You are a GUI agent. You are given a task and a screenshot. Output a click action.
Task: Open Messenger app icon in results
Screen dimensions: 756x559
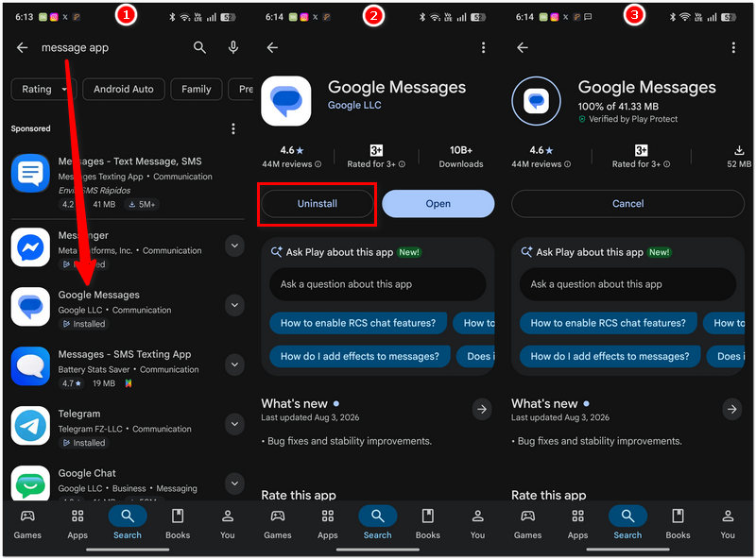(x=30, y=247)
